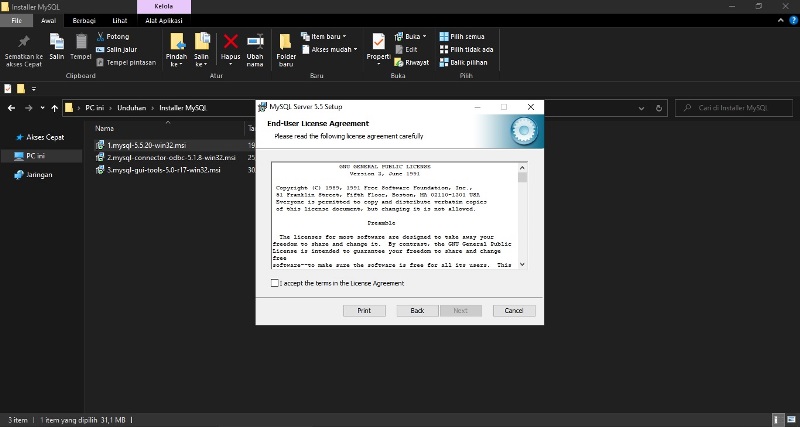Switch to the Awal tab
The height and width of the screenshot is (427, 800).
(48, 20)
